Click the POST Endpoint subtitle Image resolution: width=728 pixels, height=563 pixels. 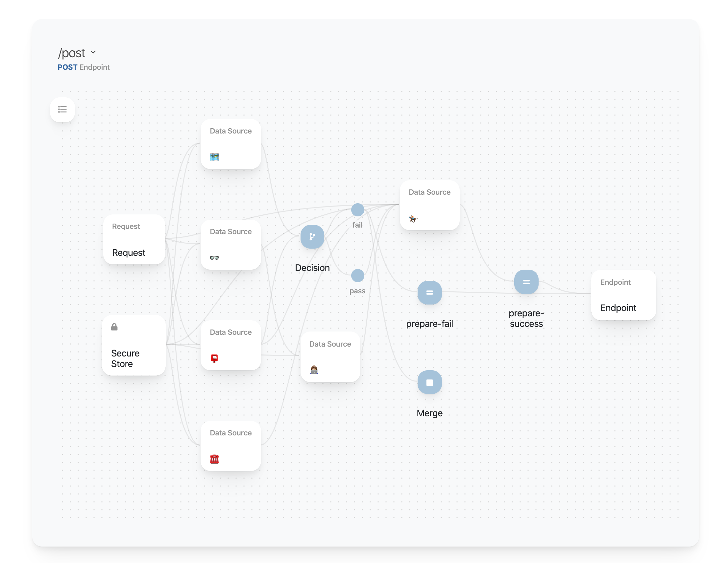tap(83, 67)
